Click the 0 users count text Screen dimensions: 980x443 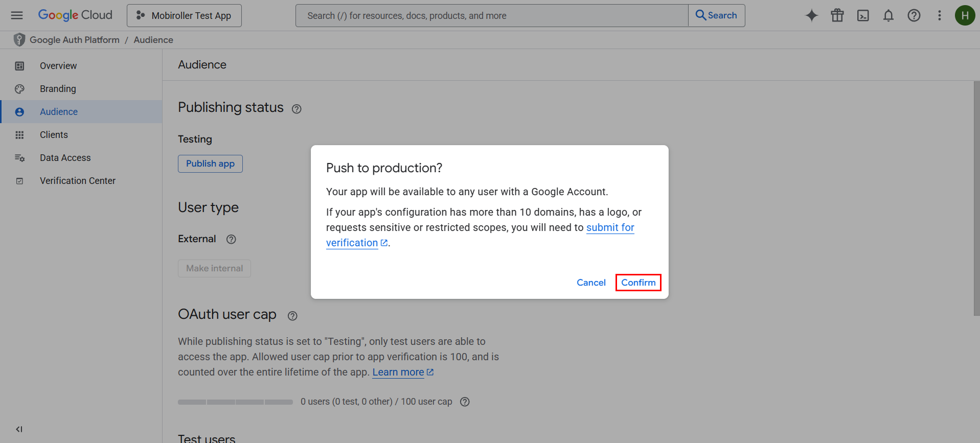click(376, 402)
